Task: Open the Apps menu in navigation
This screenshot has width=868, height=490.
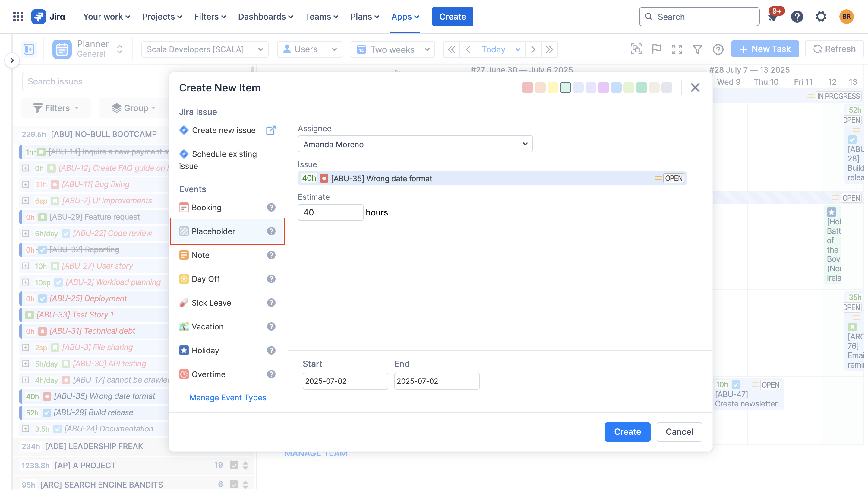Action: (405, 17)
